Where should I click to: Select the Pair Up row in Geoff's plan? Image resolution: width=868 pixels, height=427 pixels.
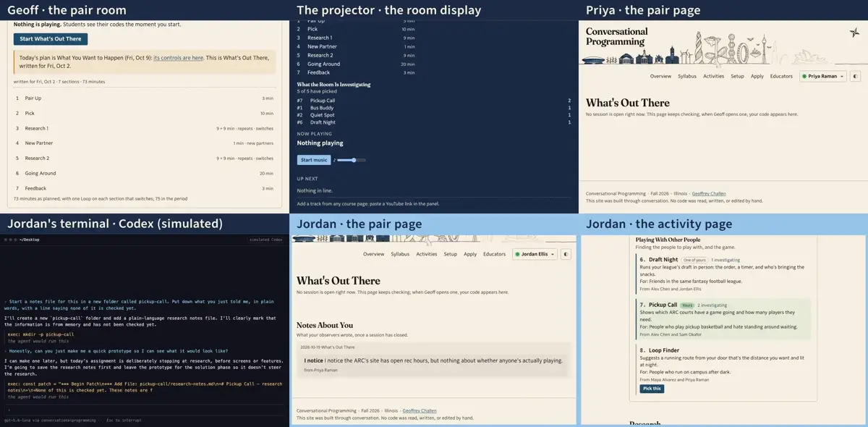click(145, 98)
